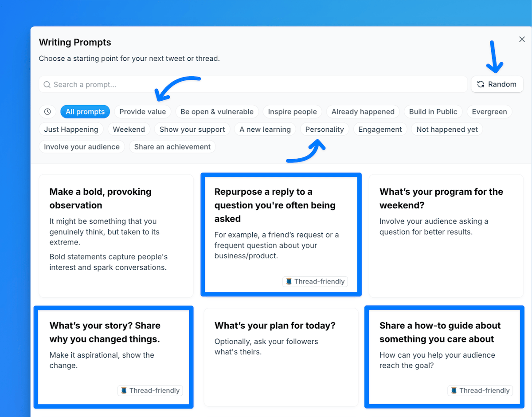Select the All prompts filter
Viewport: 532px width, 417px height.
click(x=85, y=112)
